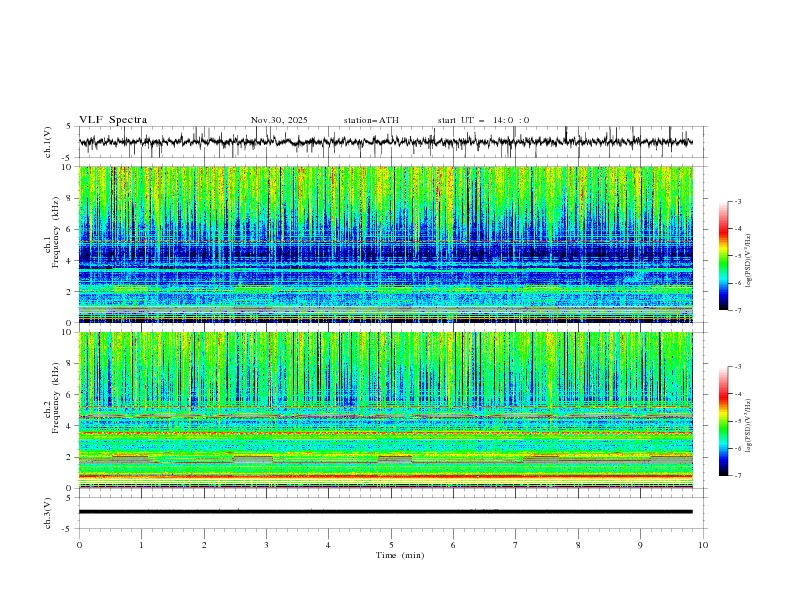Click the '-3' label on ch.2 colorbar
This screenshot has width=792, height=612.
(738, 367)
